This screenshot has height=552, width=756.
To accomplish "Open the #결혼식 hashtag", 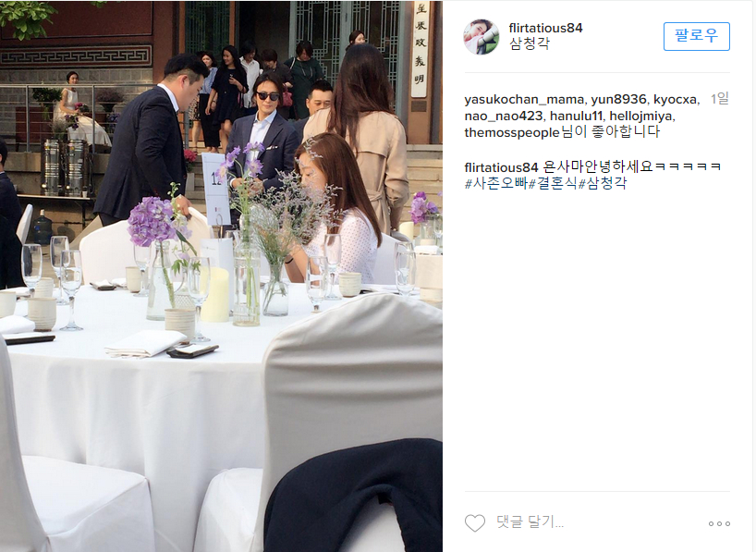I will [553, 183].
